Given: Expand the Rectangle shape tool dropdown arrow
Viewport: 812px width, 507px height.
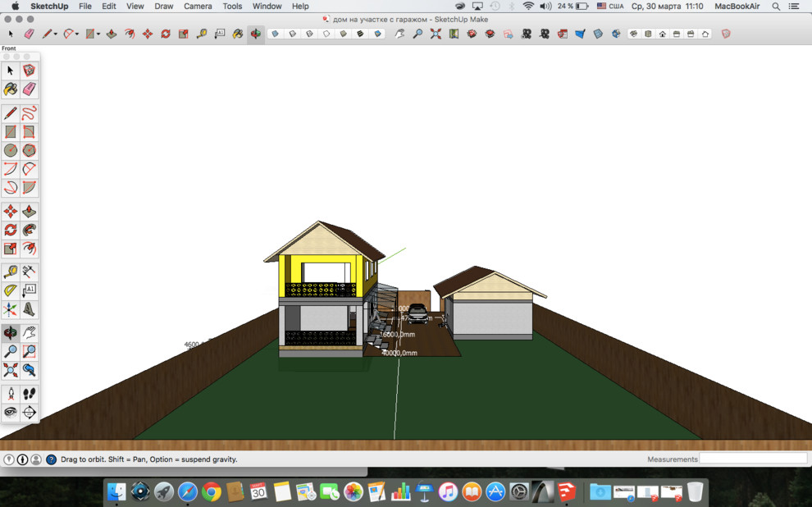Looking at the screenshot, I should [98, 34].
